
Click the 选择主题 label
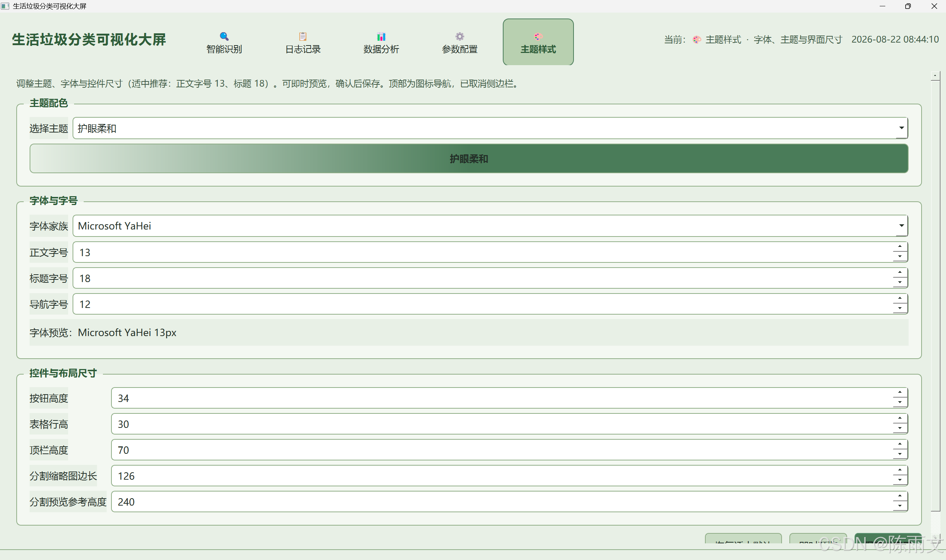coord(49,128)
